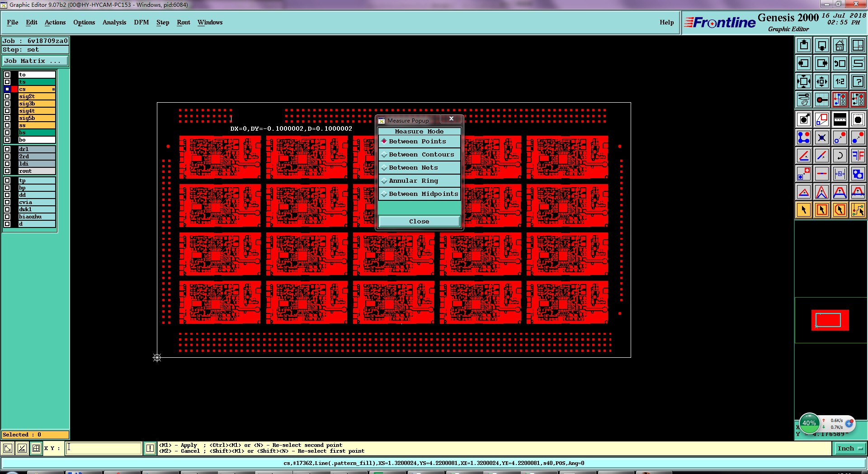Screen dimensions: 868x474
Task: Click the 1:2 zoom scale icon
Action: 840,81
